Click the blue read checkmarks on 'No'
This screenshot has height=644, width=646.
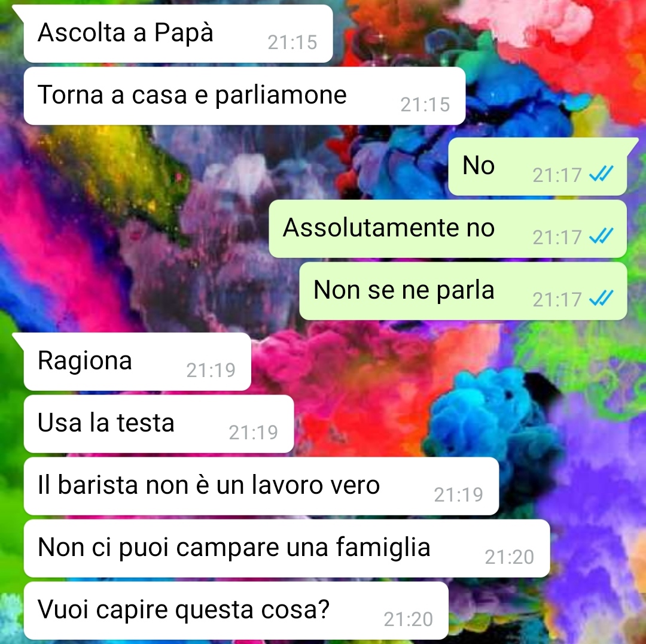pyautogui.click(x=601, y=174)
